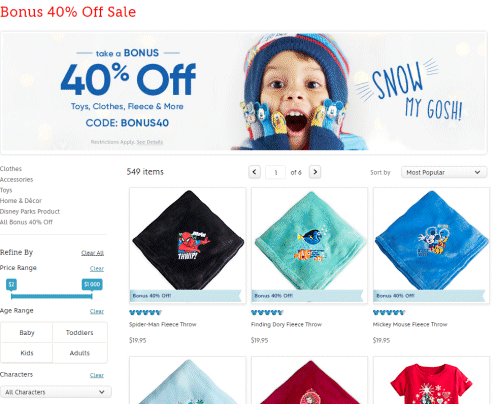The height and width of the screenshot is (404, 500).
Task: Click the Clear All refine link
Action: pyautogui.click(x=92, y=253)
